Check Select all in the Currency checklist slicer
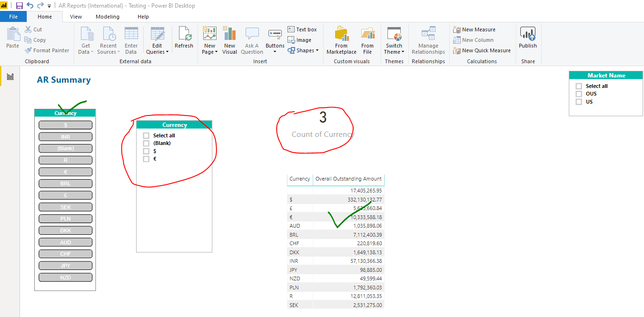Viewport: 644px width, 317px height. (x=146, y=135)
